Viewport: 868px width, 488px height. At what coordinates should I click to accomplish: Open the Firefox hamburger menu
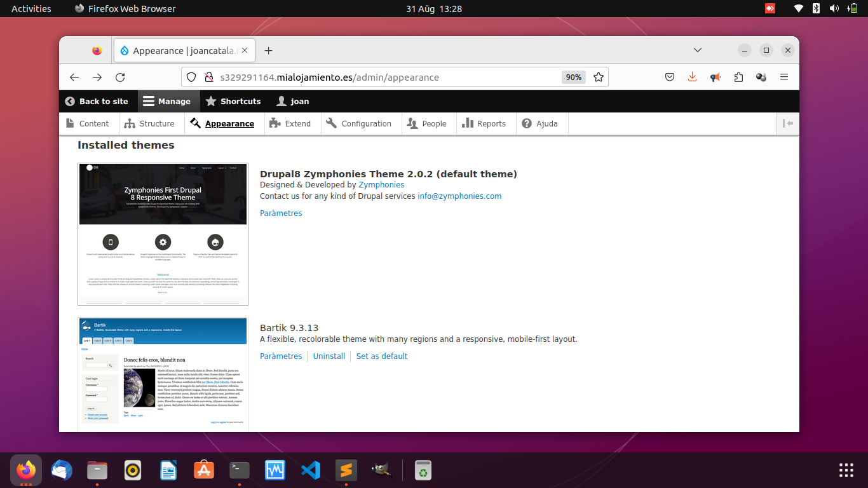784,77
